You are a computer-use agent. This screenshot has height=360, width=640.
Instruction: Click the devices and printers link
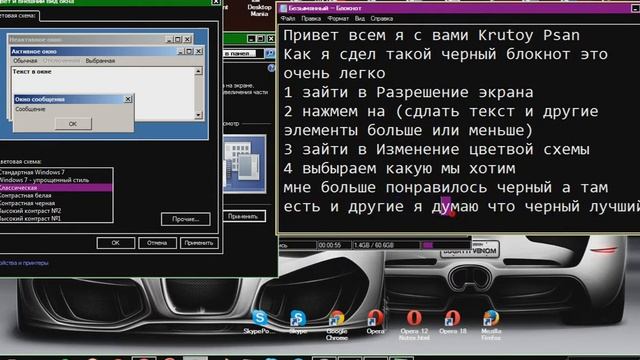(x=24, y=263)
